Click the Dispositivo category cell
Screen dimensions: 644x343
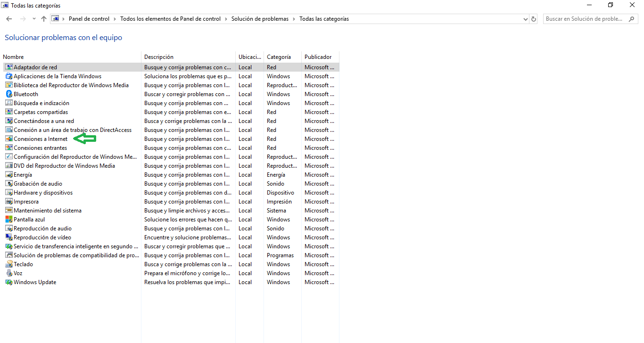tap(281, 193)
